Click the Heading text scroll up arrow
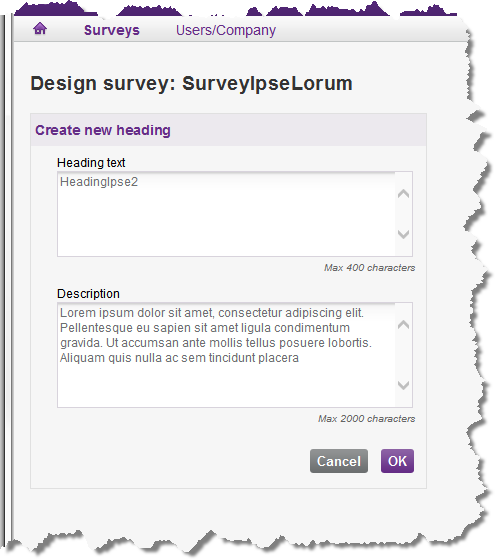Viewport: 495px width, 559px height. [403, 194]
